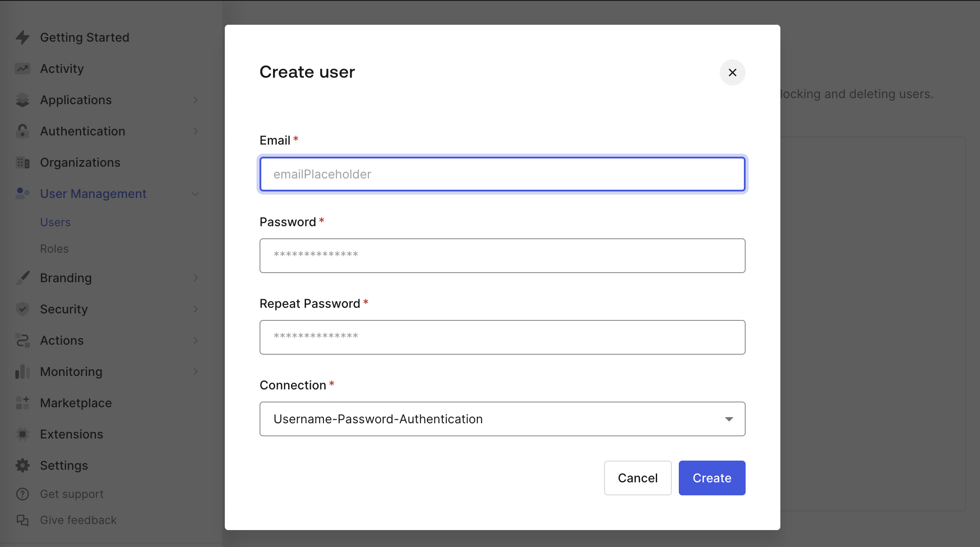The height and width of the screenshot is (547, 980).
Task: Click the Get support question mark icon
Action: click(22, 494)
